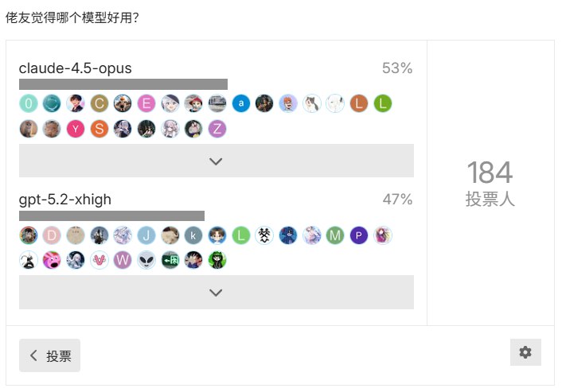Click the light blue "J" voter avatar

(146, 235)
